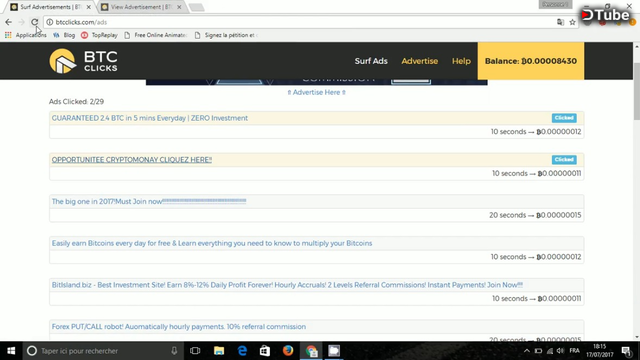Click 20 seconds reward of big one ad
Image resolution: width=640 pixels, height=360 pixels.
tap(535, 215)
